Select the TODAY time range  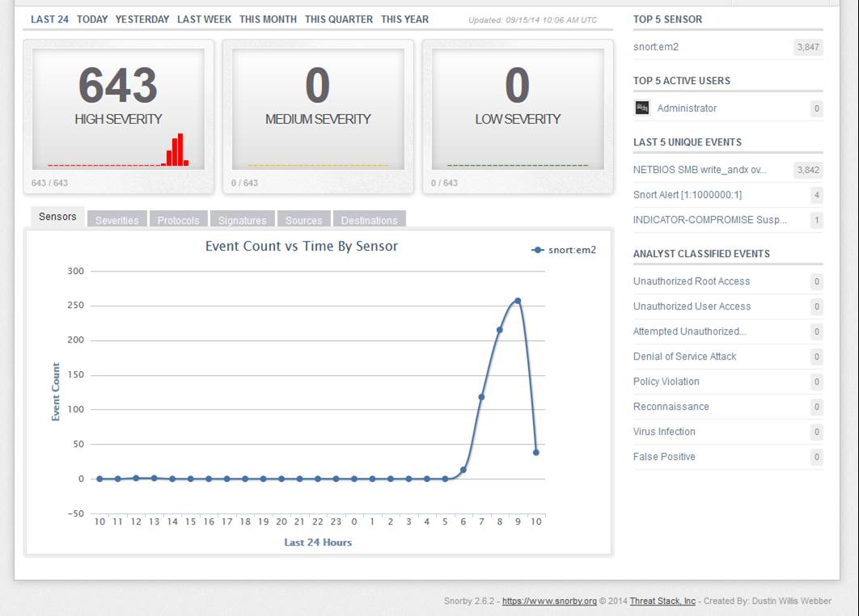point(92,19)
